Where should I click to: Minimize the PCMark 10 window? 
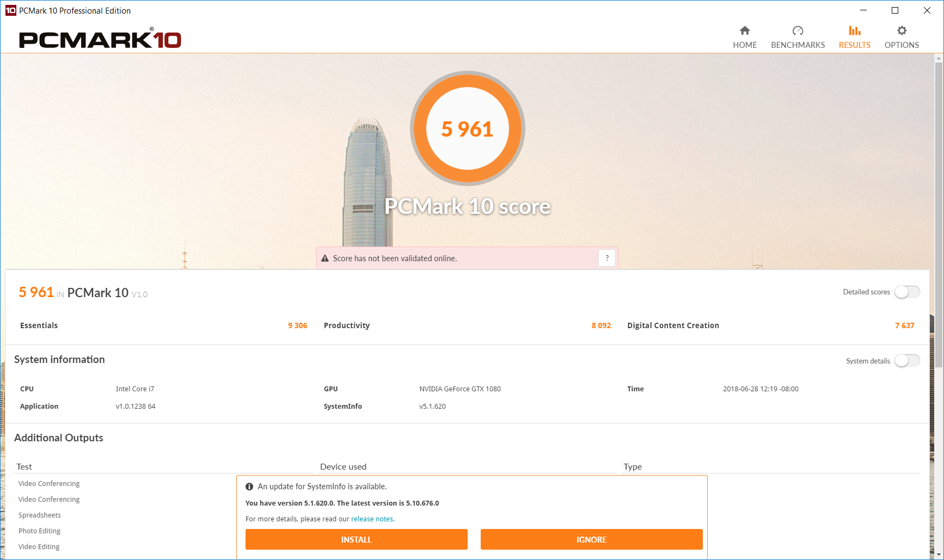coord(863,10)
